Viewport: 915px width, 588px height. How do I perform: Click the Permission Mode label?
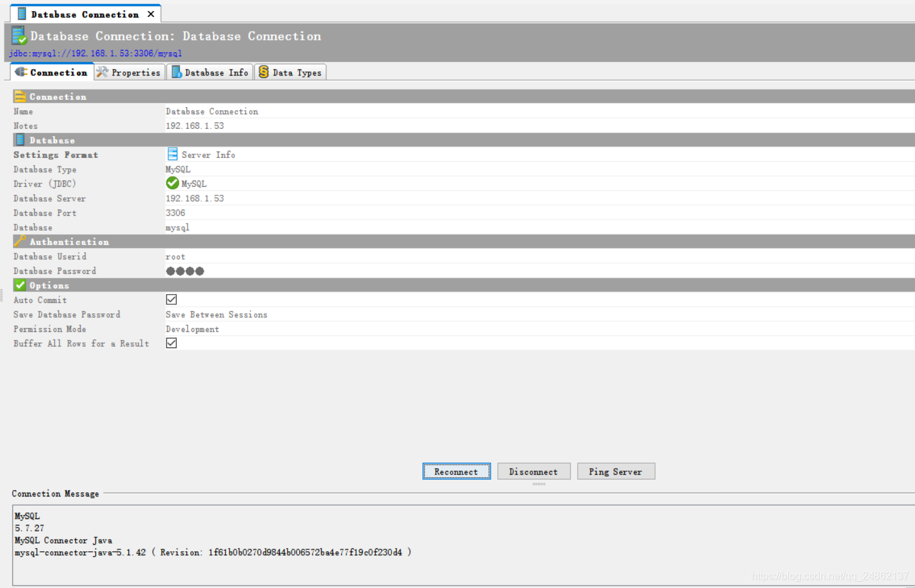50,329
